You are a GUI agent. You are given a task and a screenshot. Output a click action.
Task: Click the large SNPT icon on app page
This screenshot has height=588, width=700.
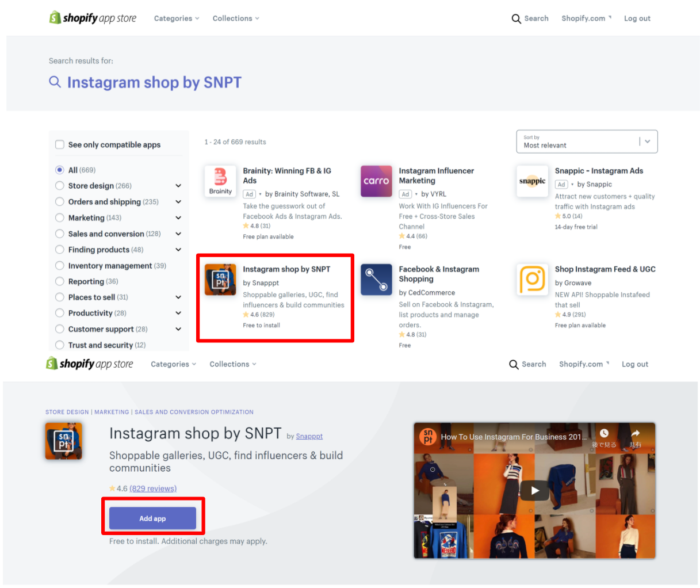(x=64, y=441)
